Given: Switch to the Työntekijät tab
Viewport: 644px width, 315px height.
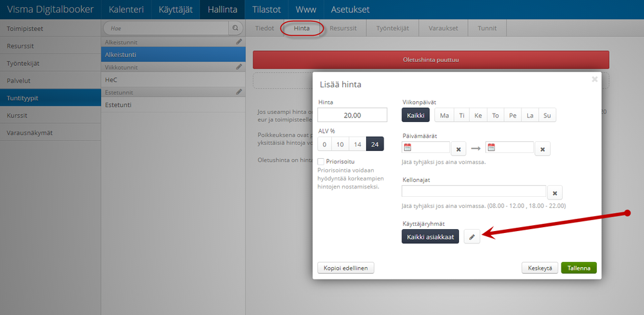Looking at the screenshot, I should coord(393,28).
